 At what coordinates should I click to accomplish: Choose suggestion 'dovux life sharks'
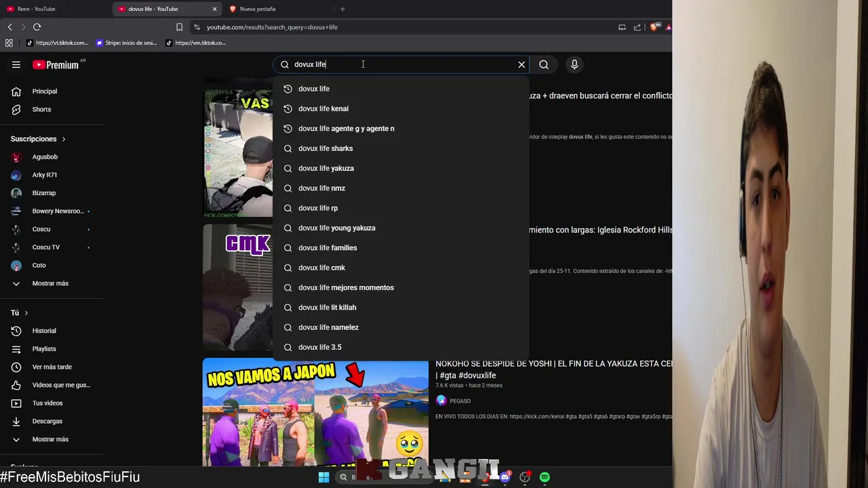pyautogui.click(x=400, y=148)
